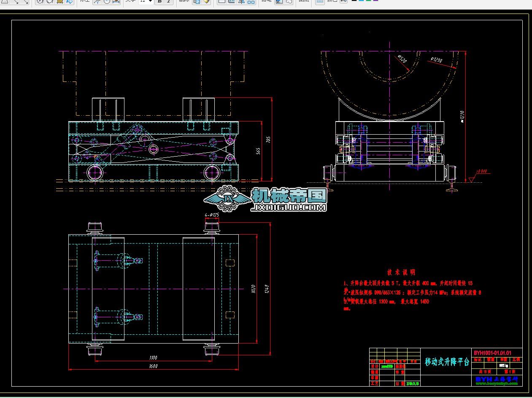Select the 1100 dimension text
Viewport: 532px width, 398px height.
point(153,358)
